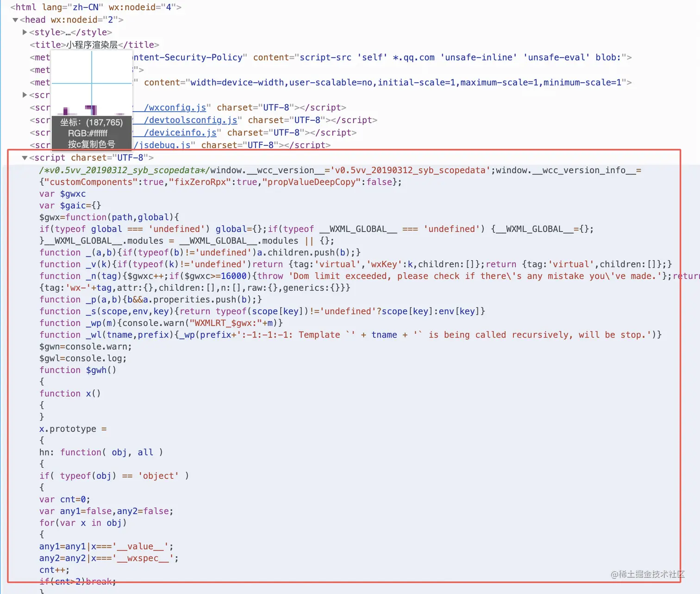Collapse the script charset UTF-8 node
The width and height of the screenshot is (700, 594).
tap(25, 158)
